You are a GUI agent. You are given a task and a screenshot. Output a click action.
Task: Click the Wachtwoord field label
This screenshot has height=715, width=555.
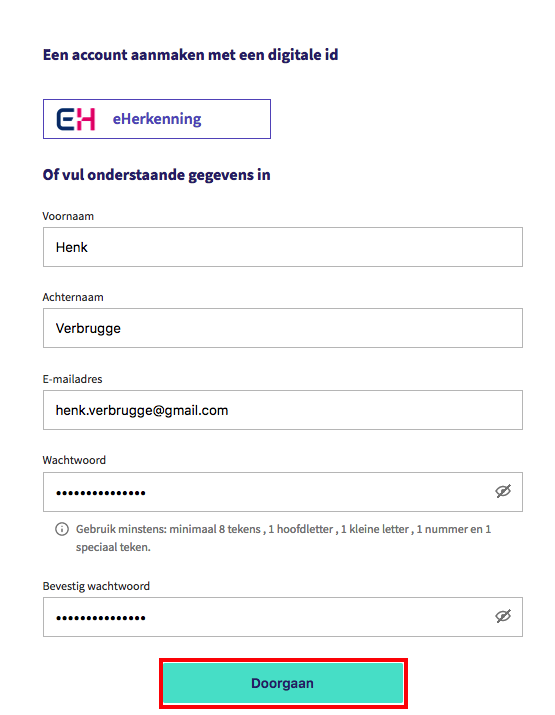(74, 460)
